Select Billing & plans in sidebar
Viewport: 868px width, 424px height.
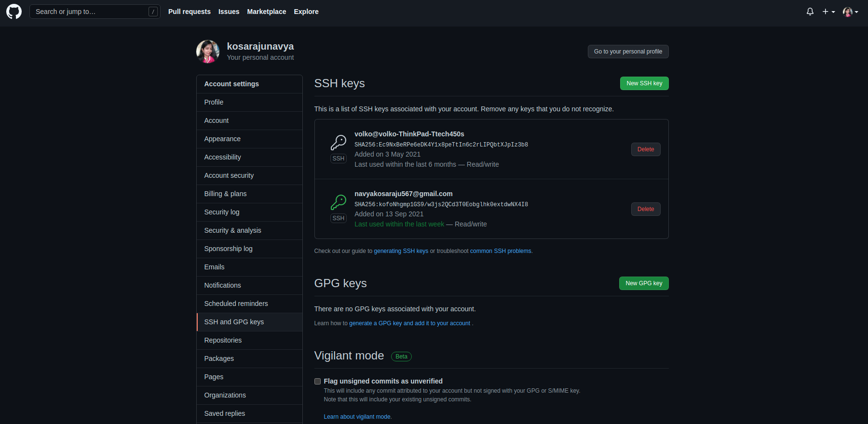tap(249, 194)
